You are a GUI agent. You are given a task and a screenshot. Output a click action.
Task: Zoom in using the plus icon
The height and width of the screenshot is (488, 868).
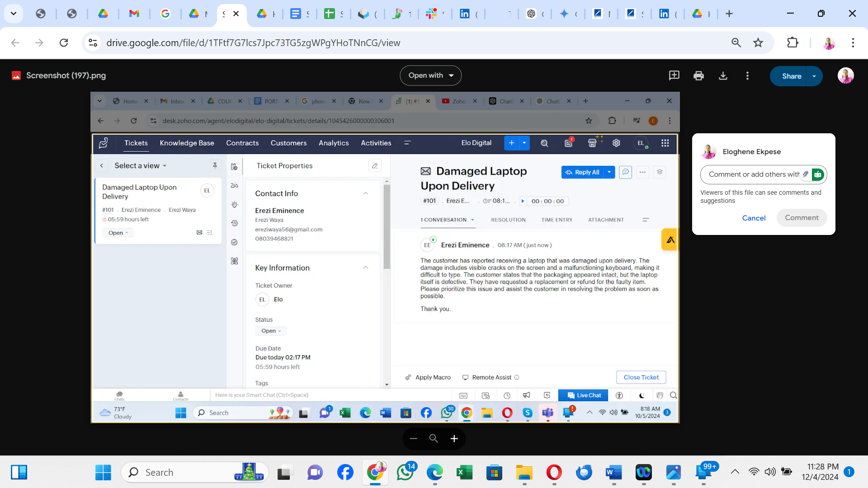coord(454,438)
